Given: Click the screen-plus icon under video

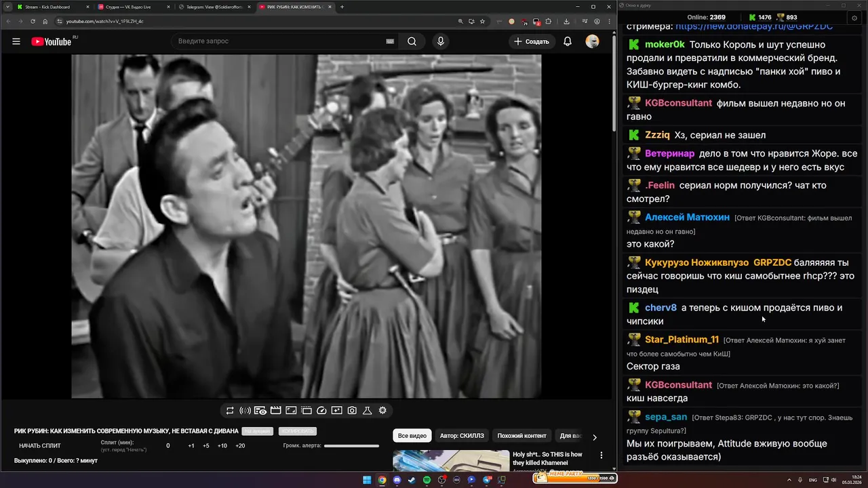Looking at the screenshot, I should [x=337, y=410].
